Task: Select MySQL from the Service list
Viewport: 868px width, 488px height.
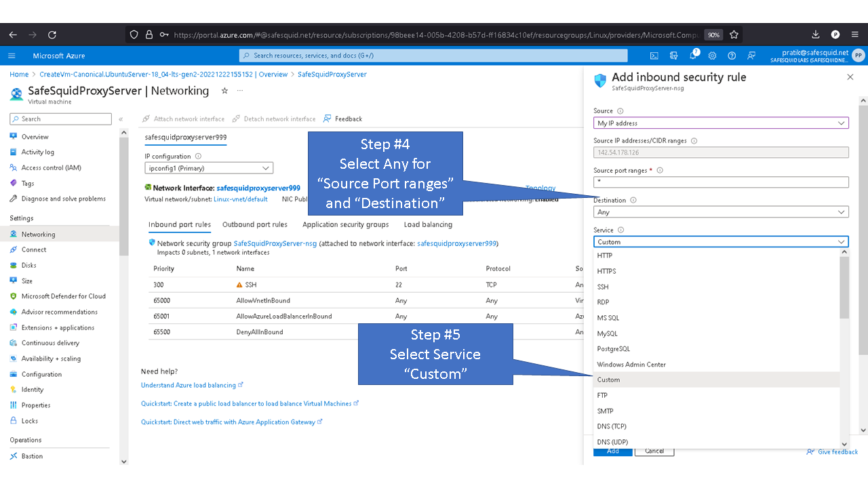Action: [x=716, y=333]
